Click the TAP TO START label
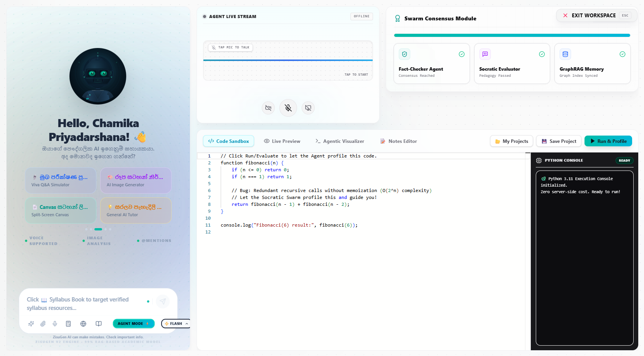Viewport: 644px width, 356px height. click(x=356, y=75)
